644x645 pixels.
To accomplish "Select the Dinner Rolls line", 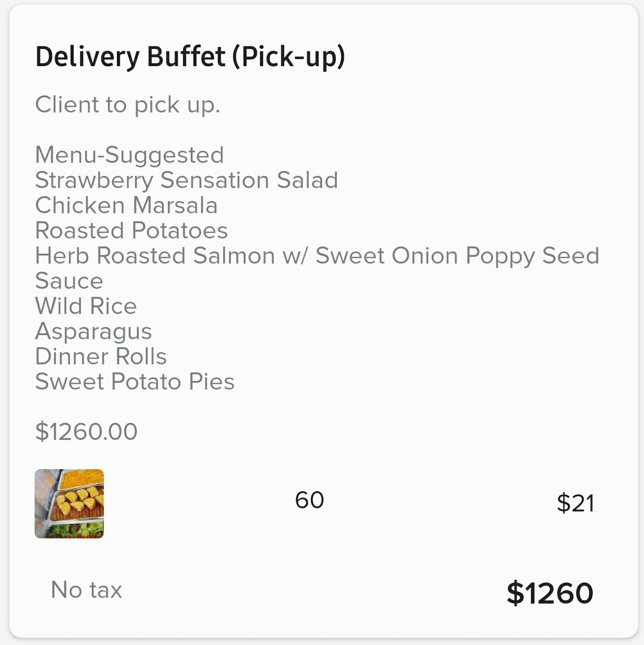I will coord(101,356).
